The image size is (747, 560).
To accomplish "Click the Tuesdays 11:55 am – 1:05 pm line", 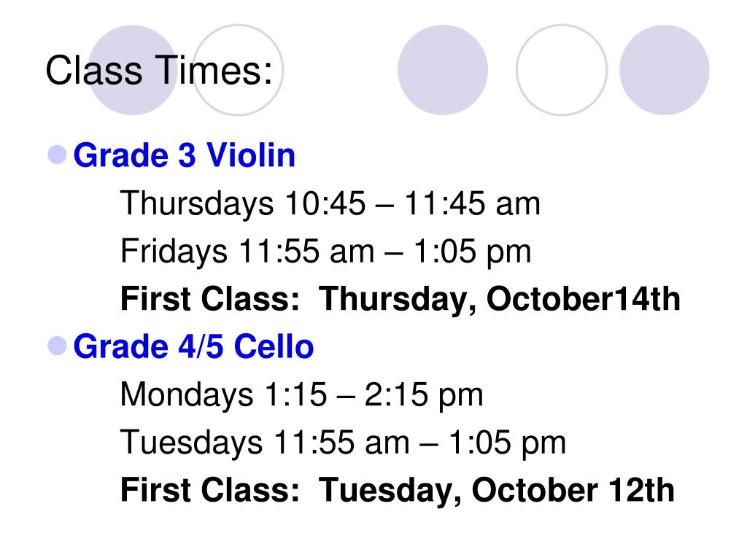I will (343, 443).
